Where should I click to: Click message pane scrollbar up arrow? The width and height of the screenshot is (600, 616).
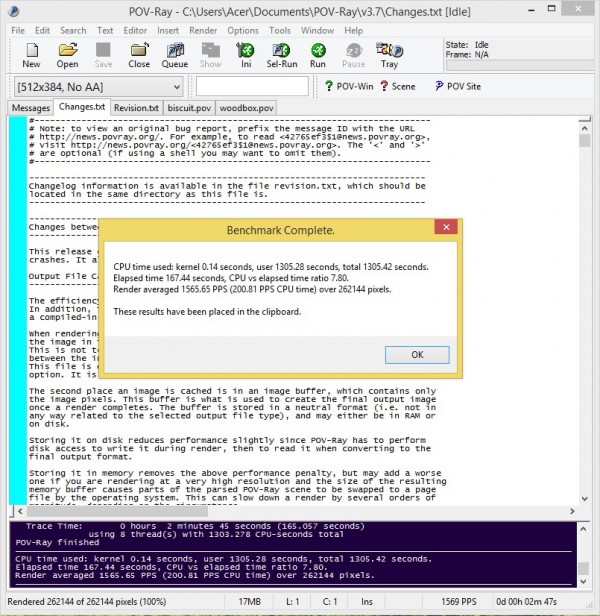pyautogui.click(x=583, y=529)
